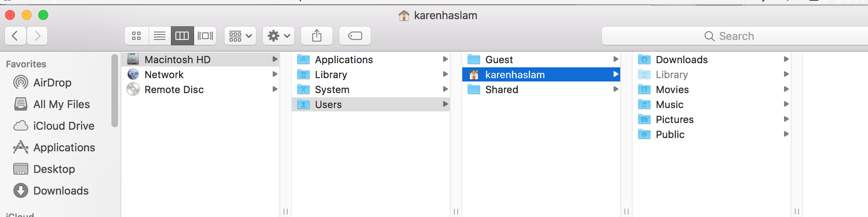Click the karenhaslam title bar home icon
868x217 pixels.
404,15
